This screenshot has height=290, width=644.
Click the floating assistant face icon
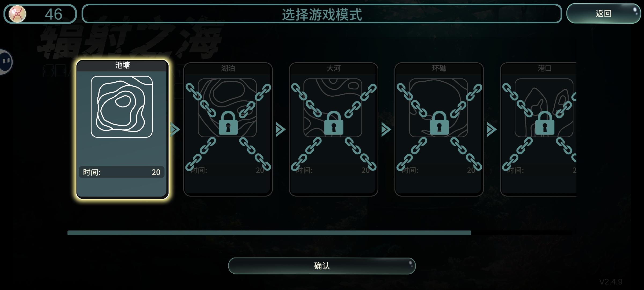tap(5, 62)
